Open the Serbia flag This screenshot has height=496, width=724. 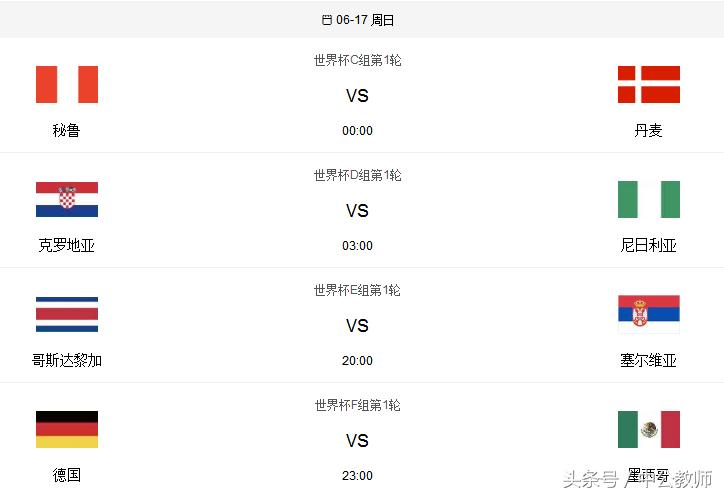pos(648,315)
